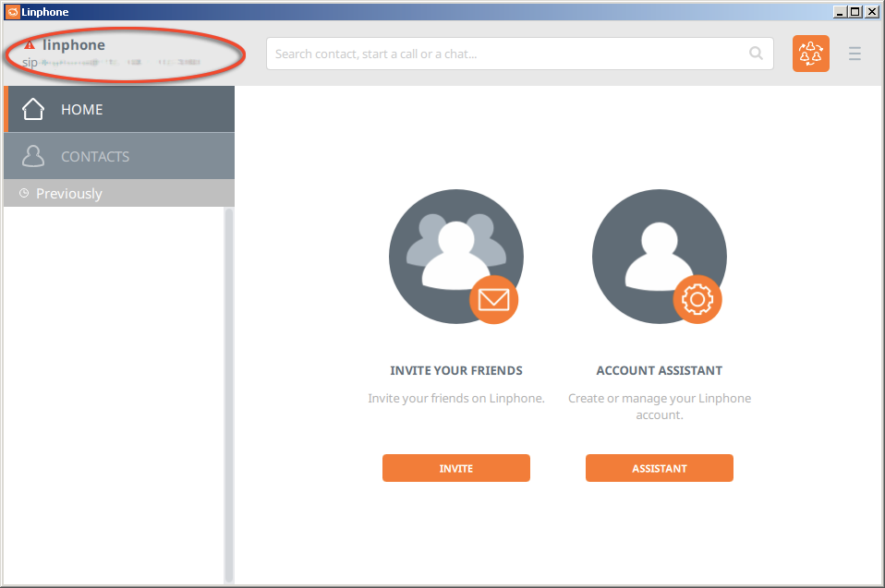Open the hamburger main menu
Image resolution: width=885 pixels, height=588 pixels.
(855, 54)
